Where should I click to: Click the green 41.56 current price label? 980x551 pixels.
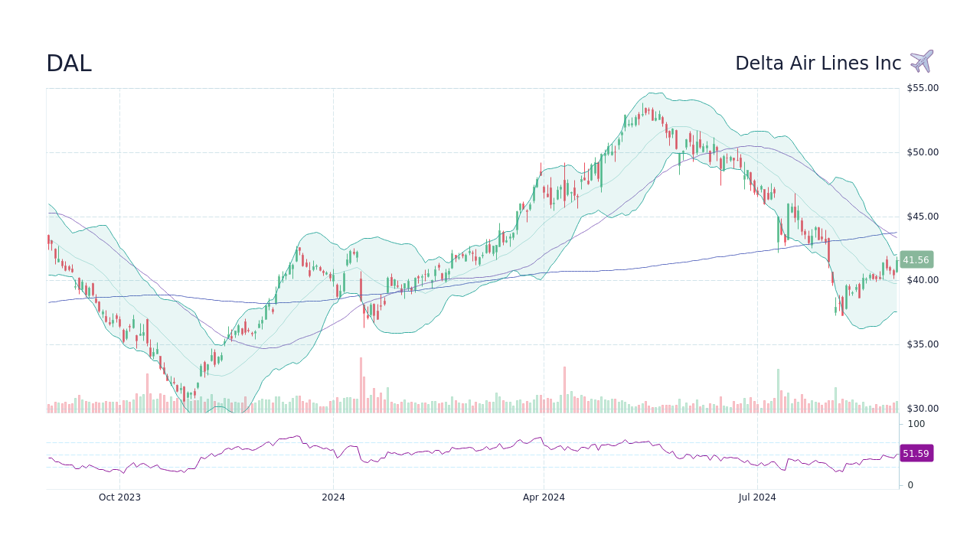(916, 260)
